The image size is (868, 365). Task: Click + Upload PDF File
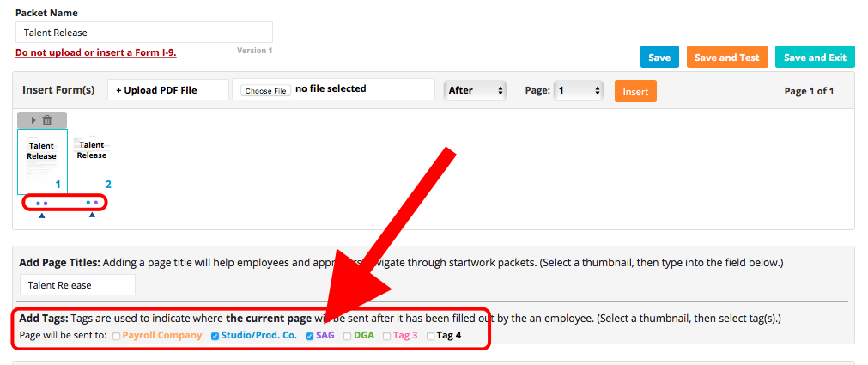click(x=168, y=89)
